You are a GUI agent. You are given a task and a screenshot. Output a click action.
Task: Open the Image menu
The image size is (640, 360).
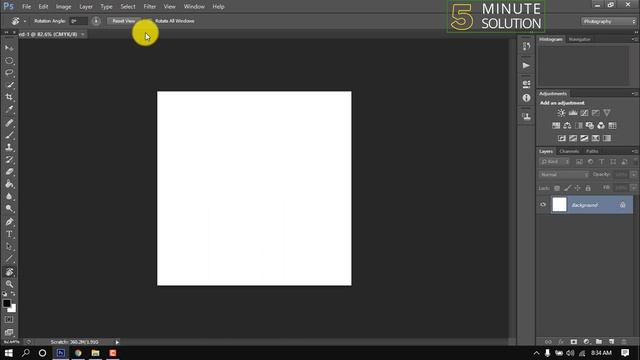[63, 7]
